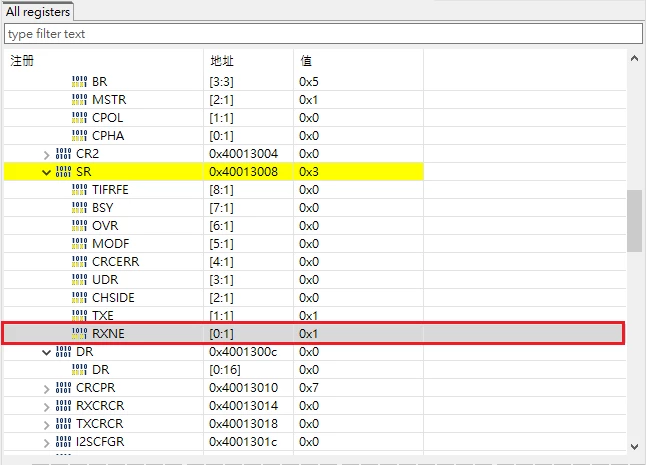Screen dimensions: 646x465
Task: Select the CPOL bitfield row label
Action: (108, 118)
